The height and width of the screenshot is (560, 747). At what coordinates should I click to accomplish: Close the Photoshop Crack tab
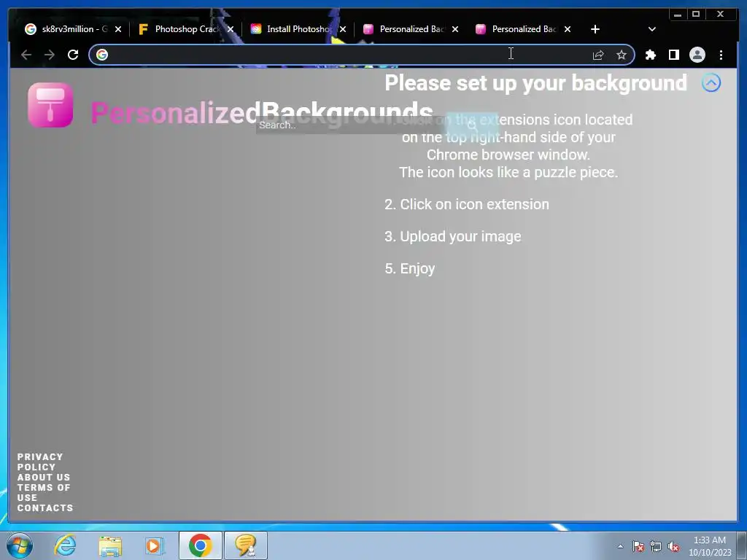(x=231, y=29)
